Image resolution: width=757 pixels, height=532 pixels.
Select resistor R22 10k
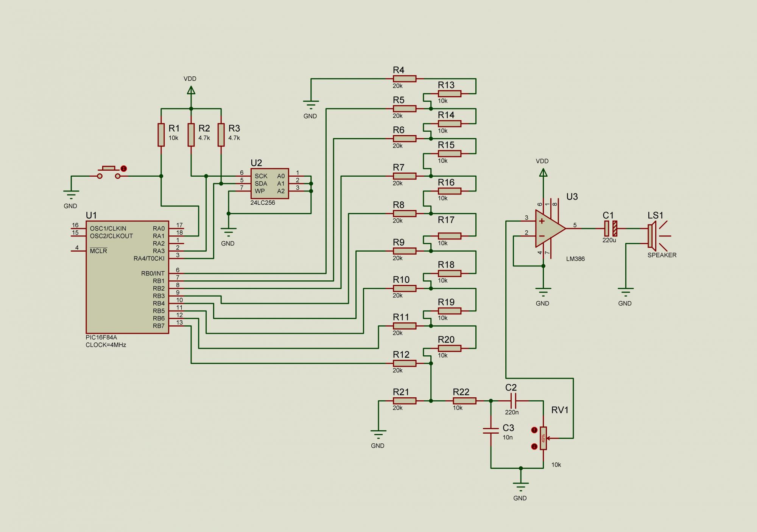(464, 401)
